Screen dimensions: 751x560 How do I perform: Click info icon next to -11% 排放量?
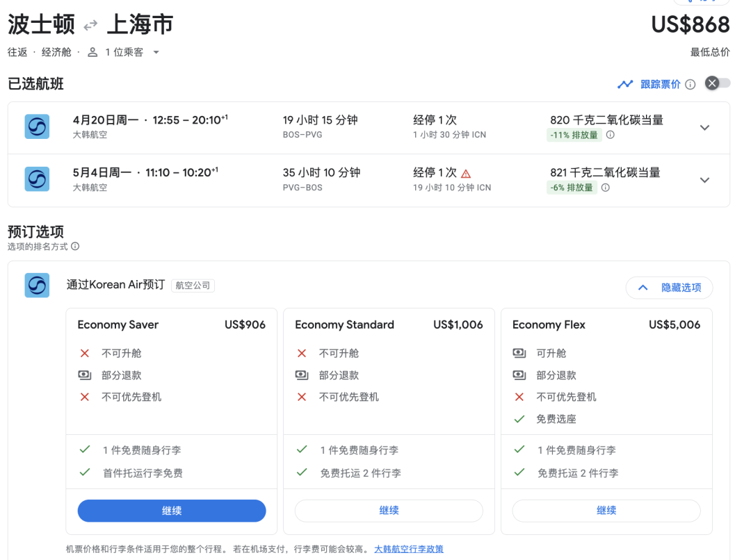pos(610,135)
